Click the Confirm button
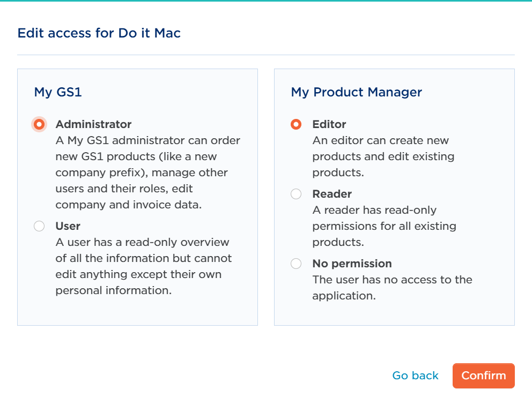532x405 pixels. coord(484,376)
